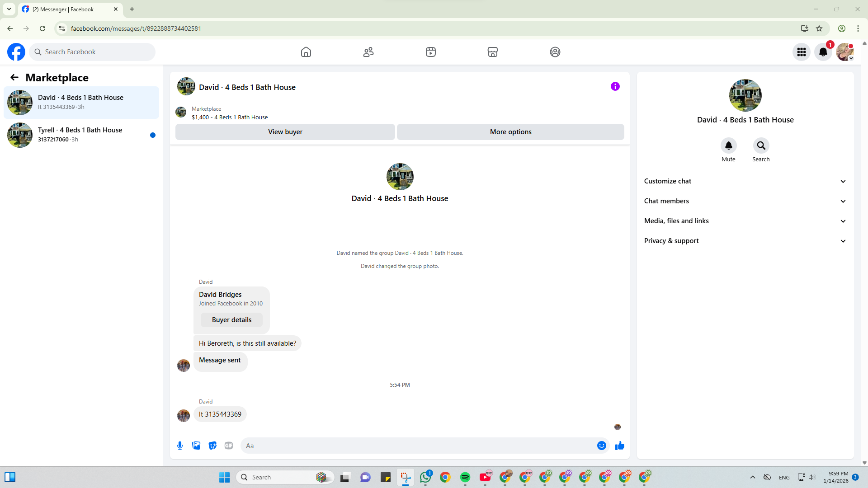Expand the Chat members section
Screen dimensions: 868x488
tap(745, 201)
